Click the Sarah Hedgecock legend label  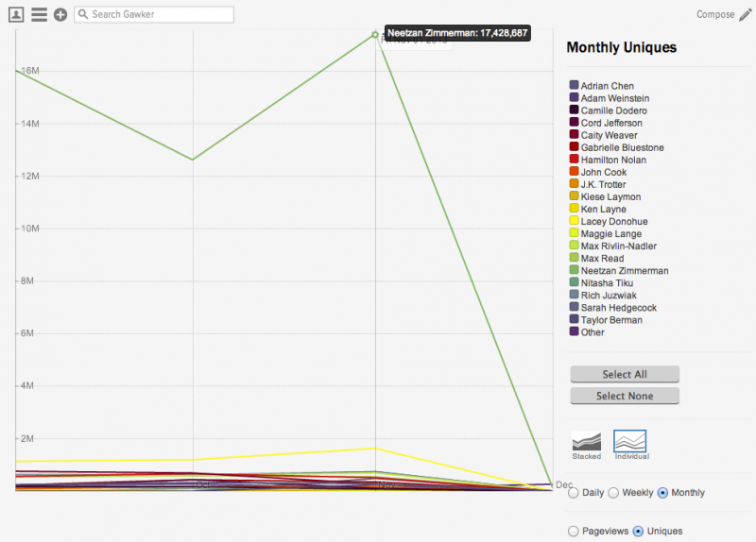(619, 308)
